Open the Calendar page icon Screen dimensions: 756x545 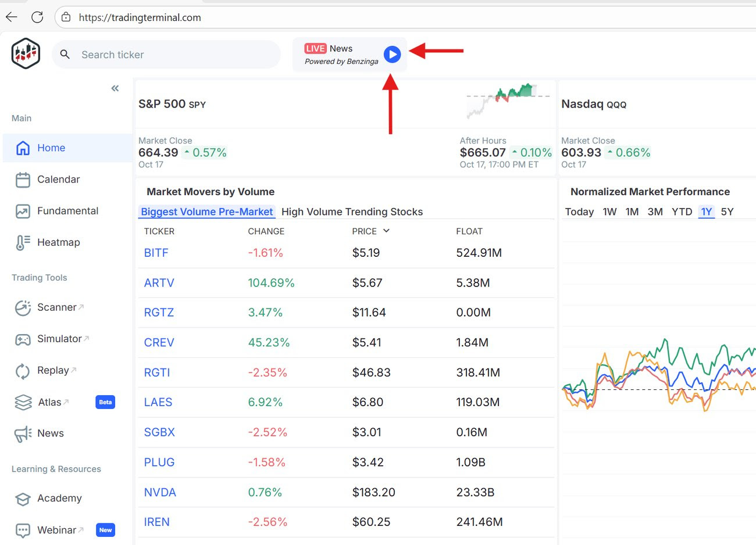(23, 180)
